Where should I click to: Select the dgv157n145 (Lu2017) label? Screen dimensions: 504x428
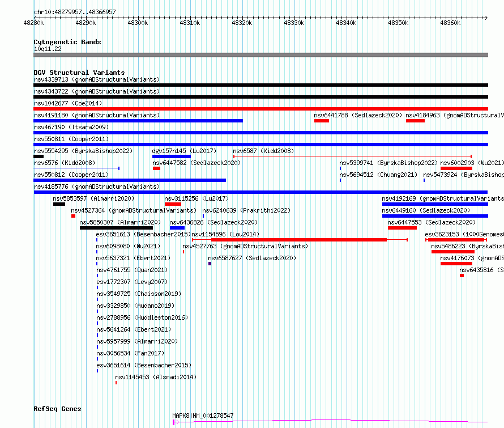[184, 151]
